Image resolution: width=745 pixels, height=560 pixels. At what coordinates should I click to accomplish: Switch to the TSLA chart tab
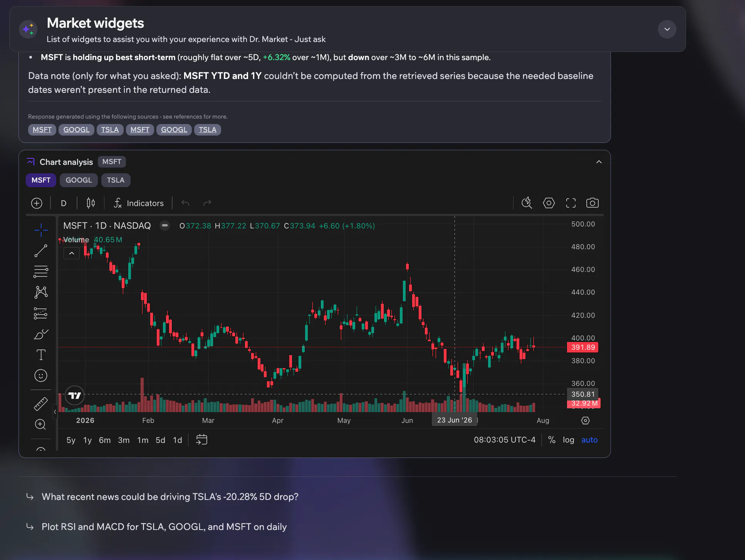click(x=116, y=180)
